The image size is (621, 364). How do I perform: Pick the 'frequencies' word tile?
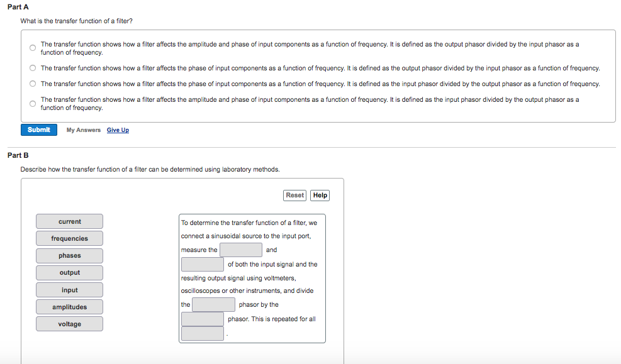coord(69,238)
